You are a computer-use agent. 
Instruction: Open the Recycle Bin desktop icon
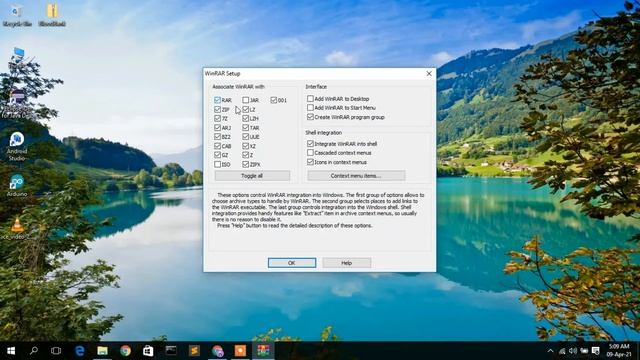17,16
